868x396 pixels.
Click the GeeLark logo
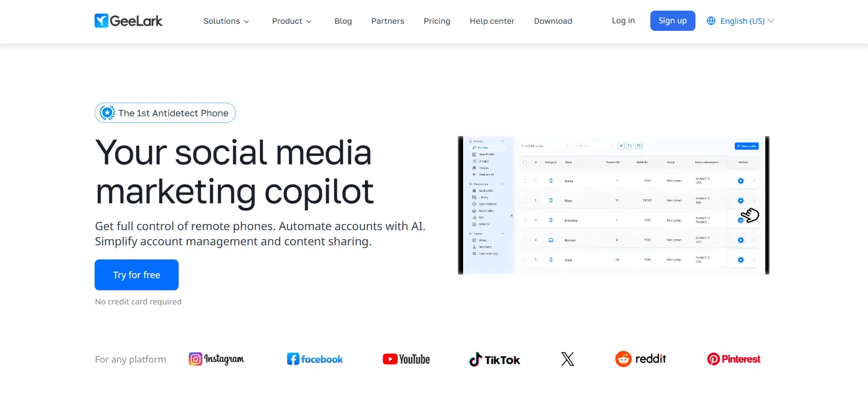coord(129,21)
